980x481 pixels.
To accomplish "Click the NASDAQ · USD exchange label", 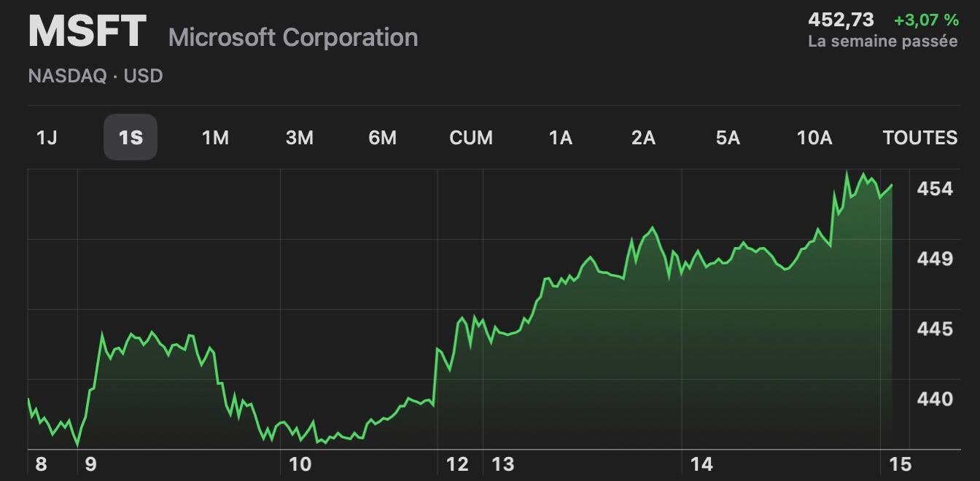I will pyautogui.click(x=95, y=76).
